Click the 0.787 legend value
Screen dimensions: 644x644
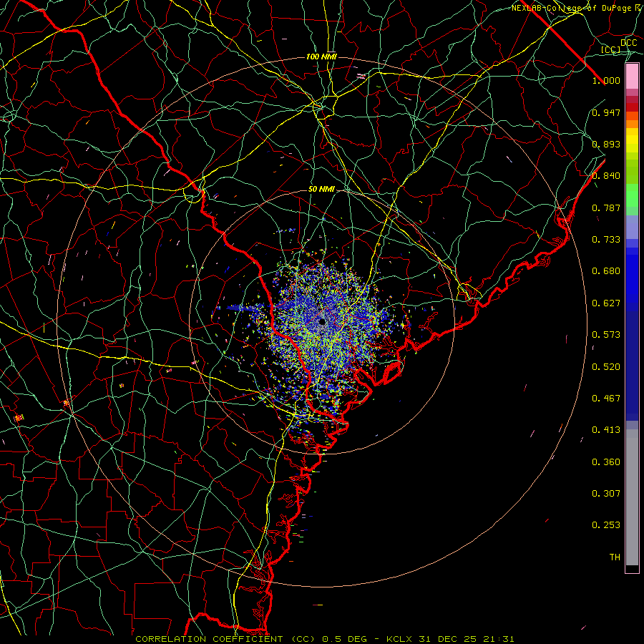(x=606, y=208)
